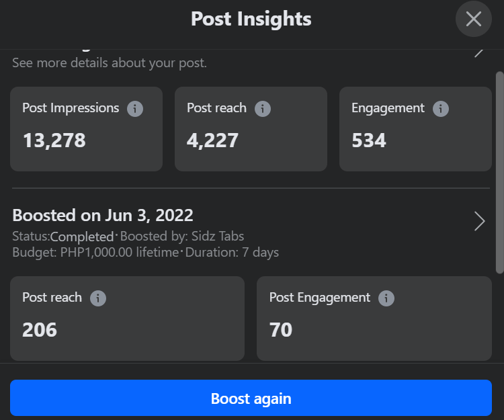This screenshot has height=420, width=504.
Task: Click the info icon beside the 4,227 Post reach
Action: [262, 108]
